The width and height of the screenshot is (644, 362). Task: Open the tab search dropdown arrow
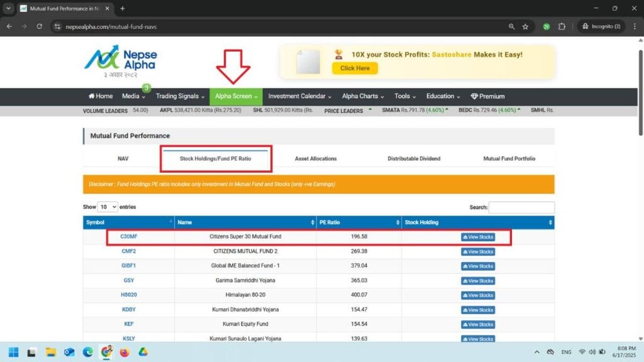(8, 8)
